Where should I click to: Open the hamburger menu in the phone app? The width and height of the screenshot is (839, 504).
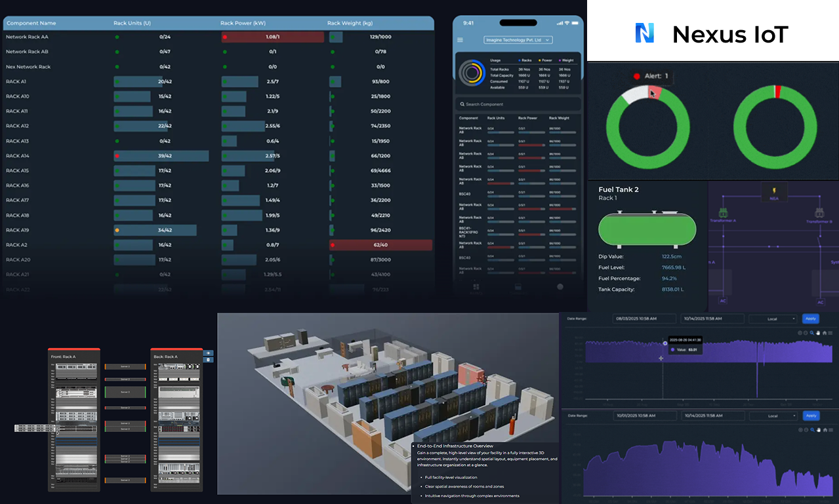click(460, 40)
